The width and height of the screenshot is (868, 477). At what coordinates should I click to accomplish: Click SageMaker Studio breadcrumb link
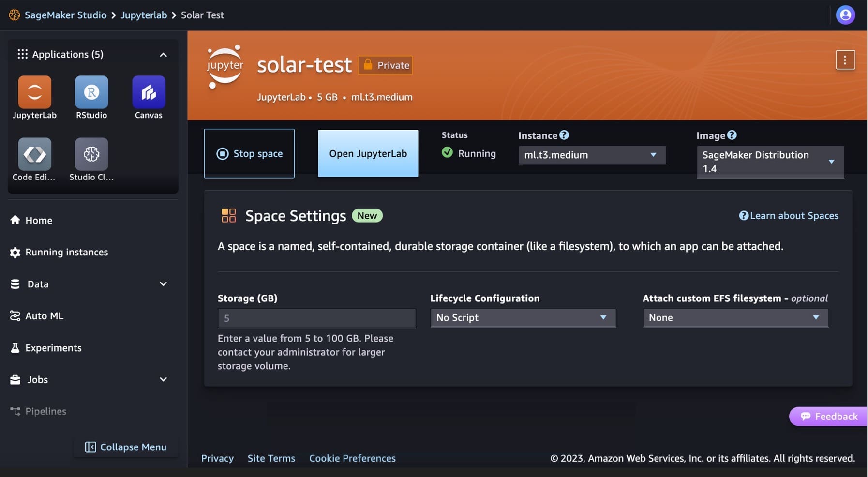65,15
